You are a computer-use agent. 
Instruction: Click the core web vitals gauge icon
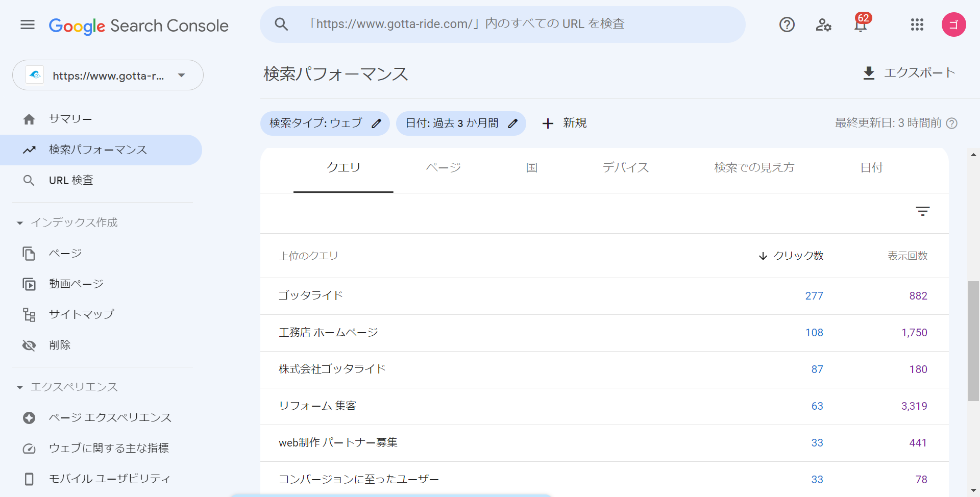tap(29, 449)
